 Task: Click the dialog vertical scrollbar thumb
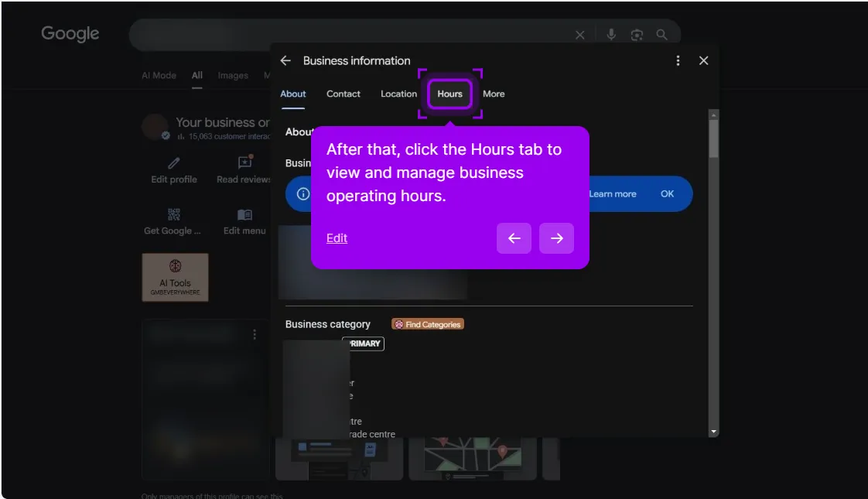[713, 138]
